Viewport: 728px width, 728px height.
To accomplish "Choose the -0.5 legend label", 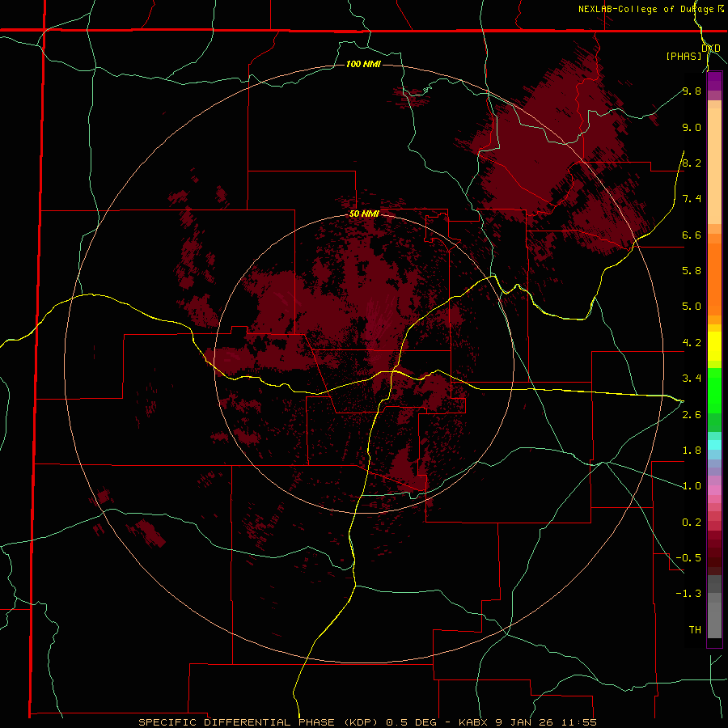I will 688,558.
